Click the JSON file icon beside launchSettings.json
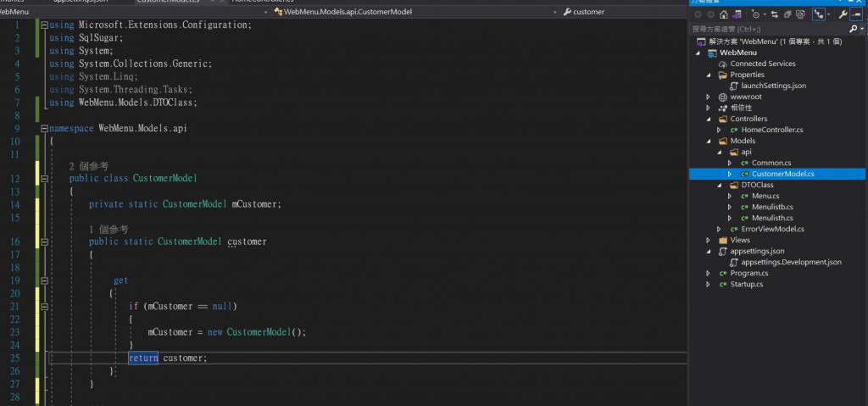The image size is (868, 406). (734, 86)
